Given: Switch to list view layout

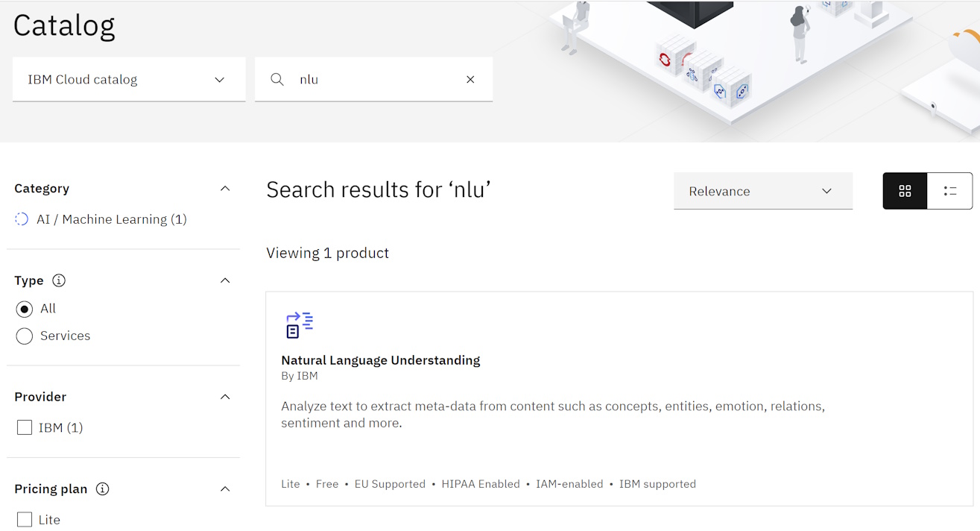Looking at the screenshot, I should [x=949, y=191].
